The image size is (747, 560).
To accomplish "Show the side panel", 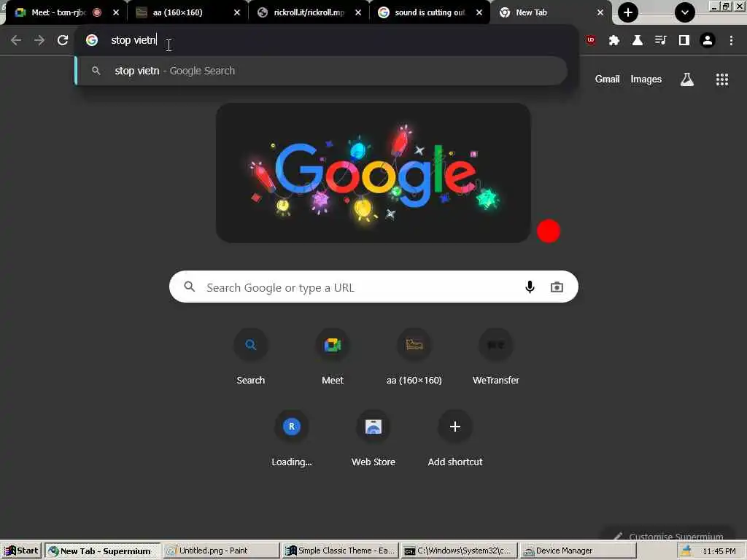I will (684, 40).
